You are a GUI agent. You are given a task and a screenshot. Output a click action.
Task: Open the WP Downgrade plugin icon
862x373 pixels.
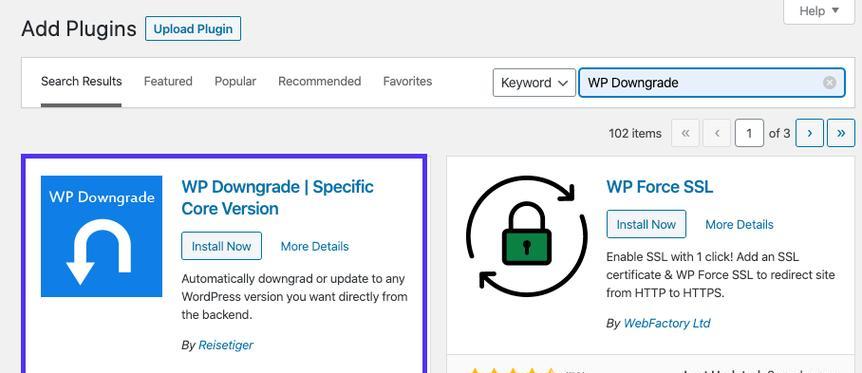[x=101, y=236]
